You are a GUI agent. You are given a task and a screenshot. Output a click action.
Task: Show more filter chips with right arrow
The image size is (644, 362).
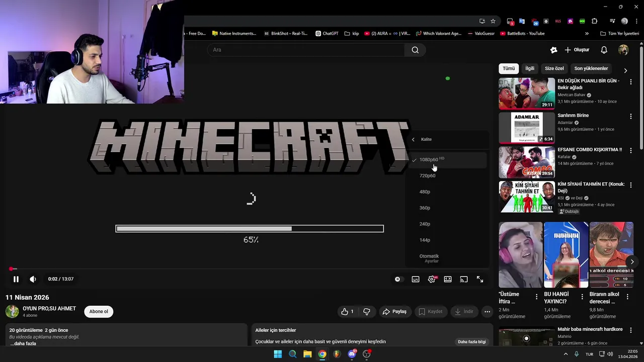click(x=625, y=71)
